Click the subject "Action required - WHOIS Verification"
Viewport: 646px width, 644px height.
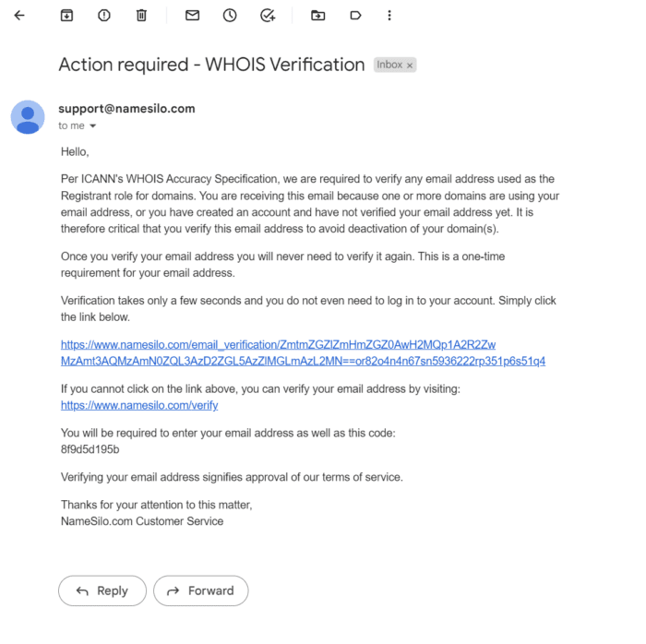[x=211, y=65]
